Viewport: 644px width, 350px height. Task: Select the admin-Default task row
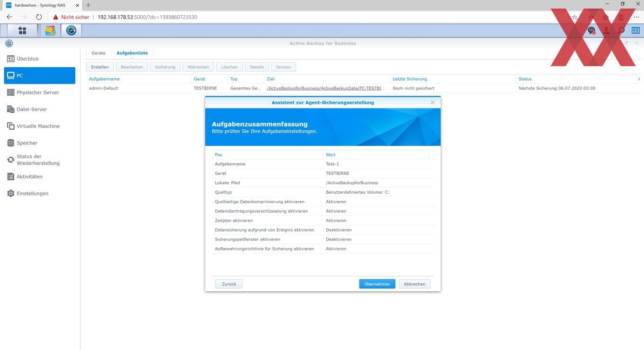coord(364,88)
